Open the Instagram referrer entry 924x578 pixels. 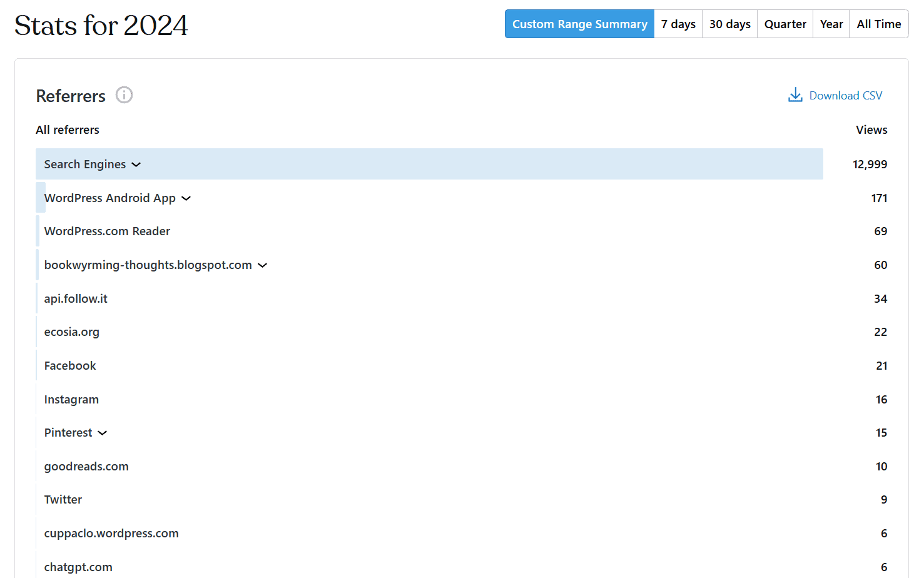[x=71, y=400]
